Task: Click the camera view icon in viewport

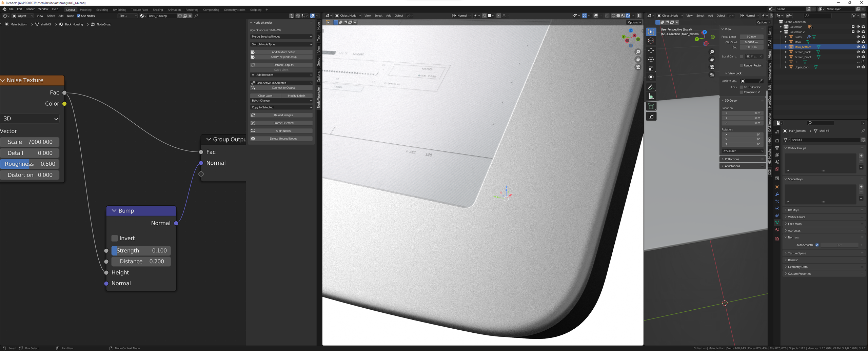Action: pyautogui.click(x=638, y=67)
